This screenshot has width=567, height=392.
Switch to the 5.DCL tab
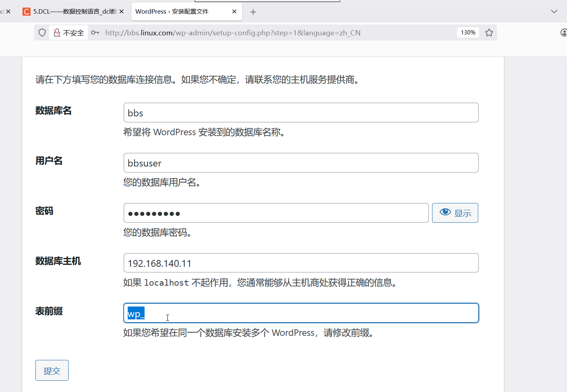(74, 11)
